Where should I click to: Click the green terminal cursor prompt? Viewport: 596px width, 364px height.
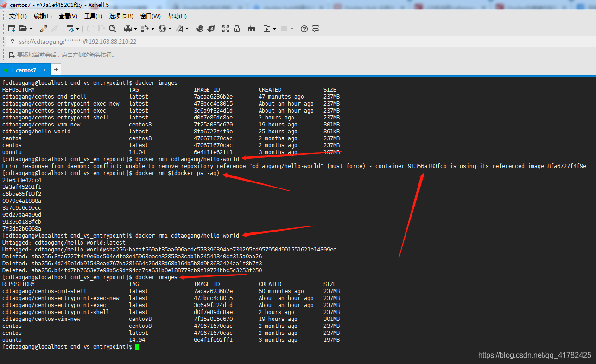click(x=137, y=347)
